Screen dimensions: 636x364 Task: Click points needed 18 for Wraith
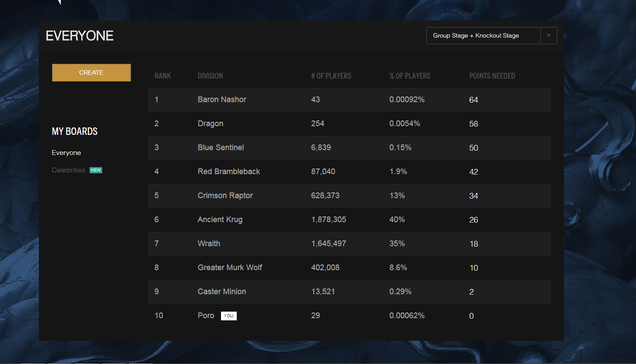(x=474, y=244)
